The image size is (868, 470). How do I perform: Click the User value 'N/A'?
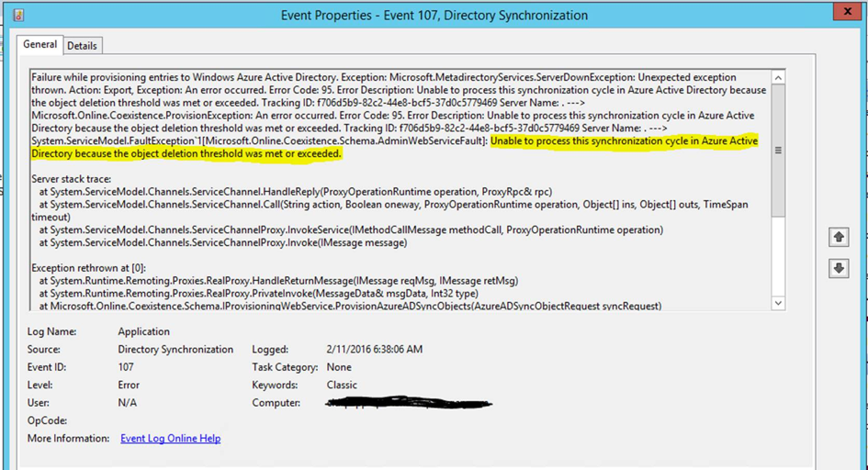pyautogui.click(x=128, y=403)
